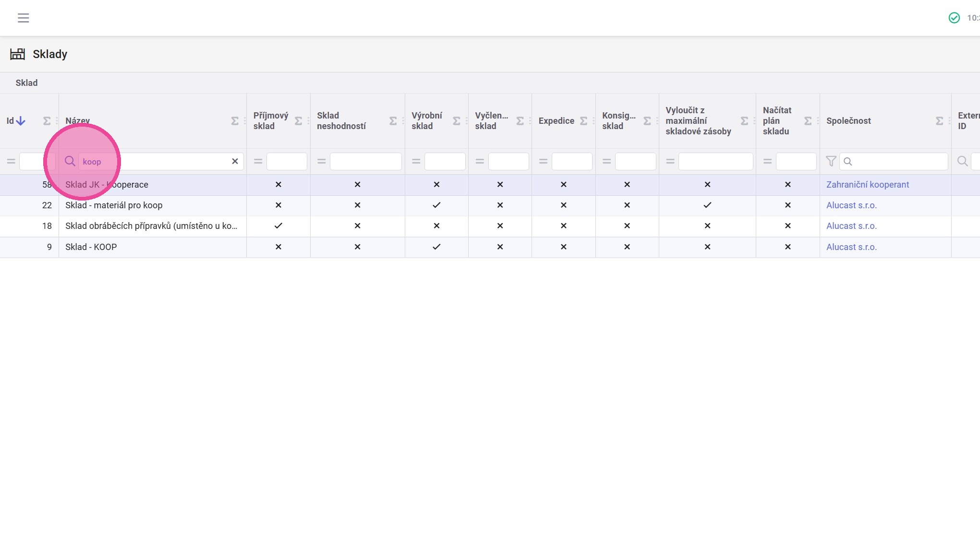The height and width of the screenshot is (547, 980).
Task: Click the sigma icon in Expedice column header
Action: 583,121
